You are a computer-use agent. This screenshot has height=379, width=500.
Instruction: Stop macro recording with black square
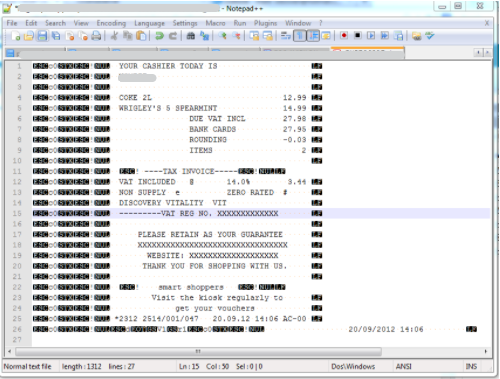pyautogui.click(x=358, y=36)
